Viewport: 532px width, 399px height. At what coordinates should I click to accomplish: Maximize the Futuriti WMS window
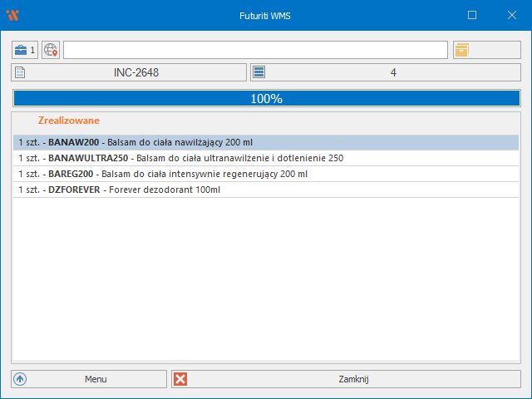pyautogui.click(x=472, y=15)
